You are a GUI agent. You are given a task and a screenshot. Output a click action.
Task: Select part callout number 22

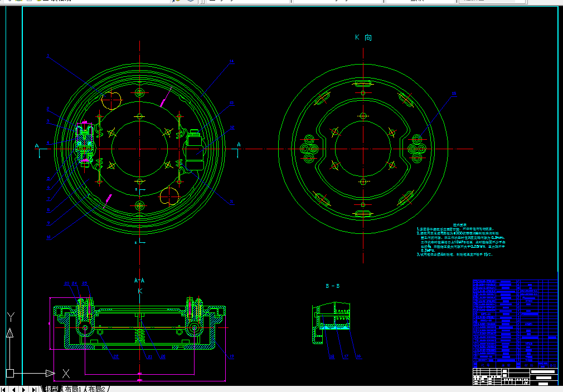point(116,356)
